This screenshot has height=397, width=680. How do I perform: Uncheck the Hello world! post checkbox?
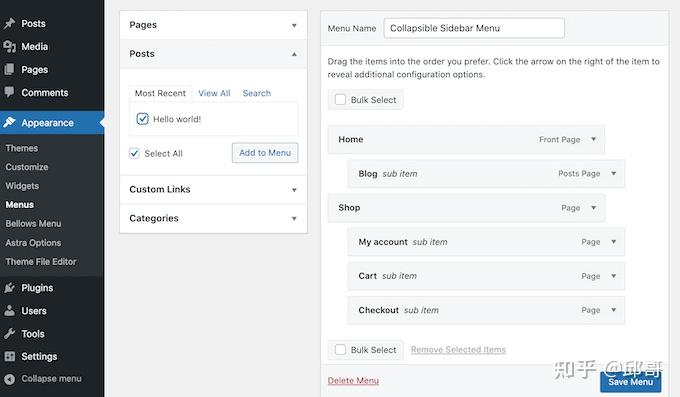pos(142,119)
